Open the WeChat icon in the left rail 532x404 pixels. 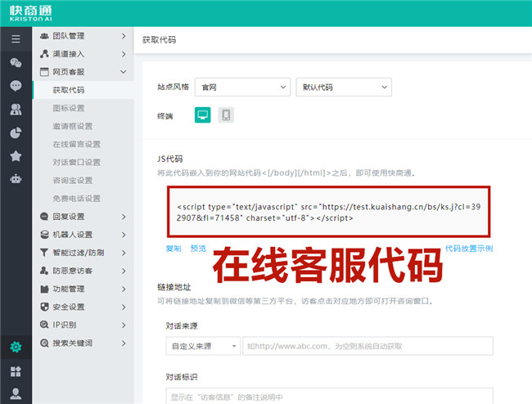tap(16, 62)
